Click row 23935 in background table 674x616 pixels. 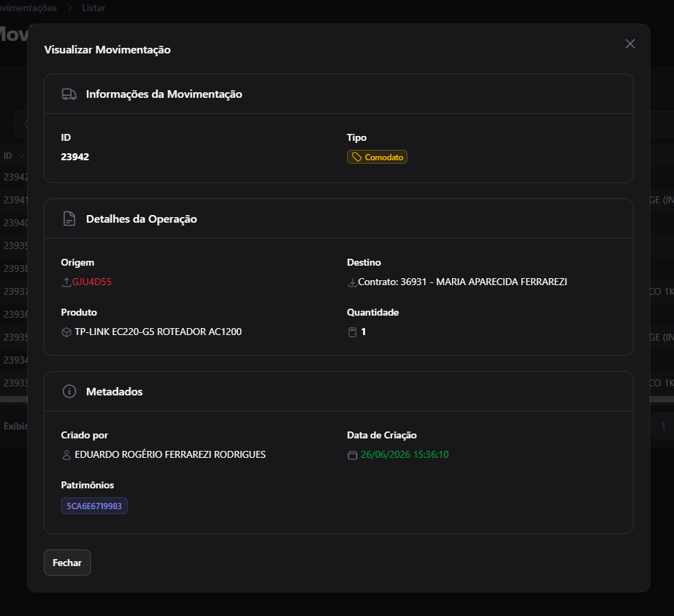[x=15, y=337]
